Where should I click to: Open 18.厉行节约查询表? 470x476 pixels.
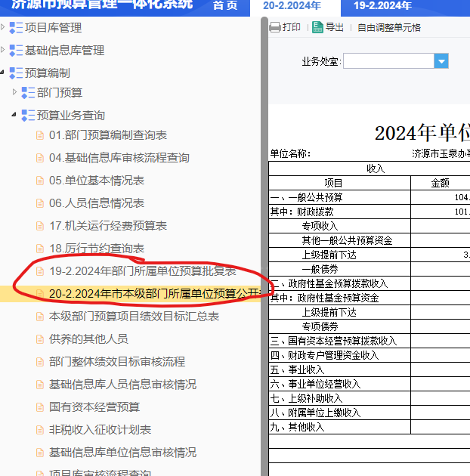tap(97, 249)
